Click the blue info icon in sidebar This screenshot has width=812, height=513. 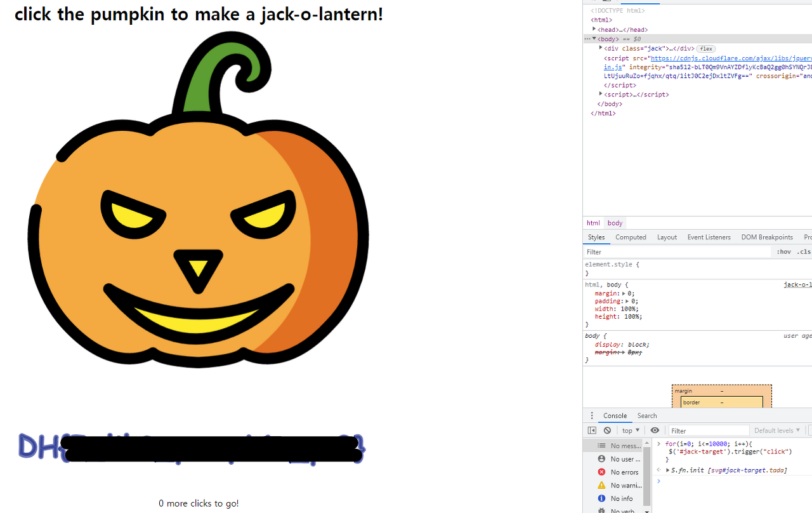click(x=601, y=498)
